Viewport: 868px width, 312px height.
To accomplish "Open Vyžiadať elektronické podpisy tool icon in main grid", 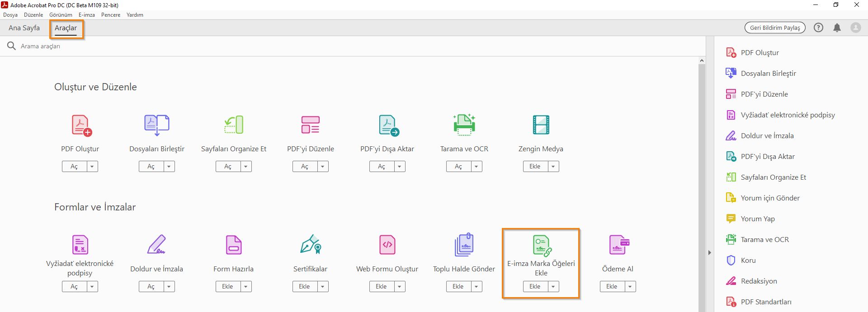I will pos(80,245).
